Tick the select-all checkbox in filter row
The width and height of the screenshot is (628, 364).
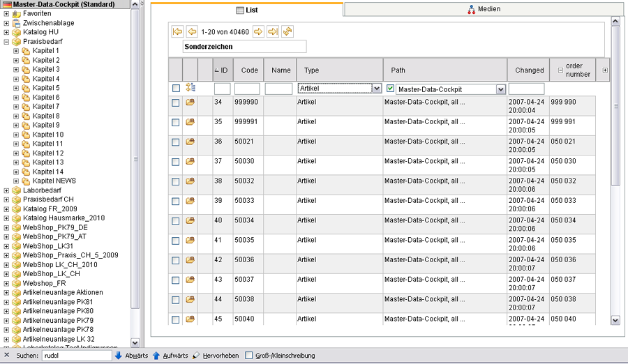(x=176, y=88)
